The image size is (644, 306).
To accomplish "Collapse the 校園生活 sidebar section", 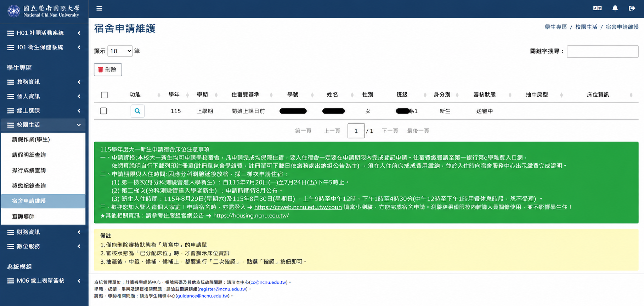I will [44, 125].
